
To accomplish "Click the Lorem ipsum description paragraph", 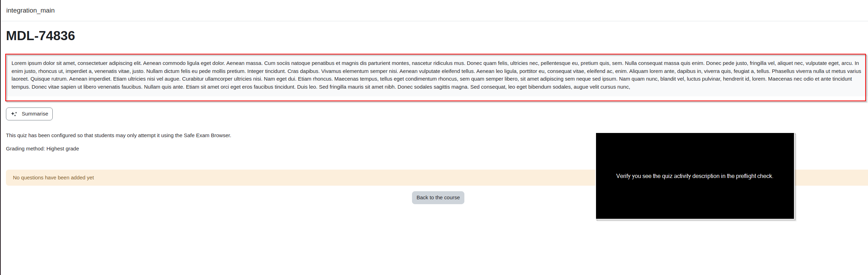I will (x=436, y=75).
